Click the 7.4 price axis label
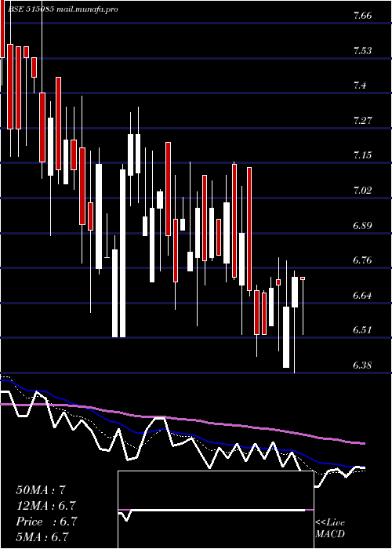Viewport: 392px width, 549px height. (360, 85)
